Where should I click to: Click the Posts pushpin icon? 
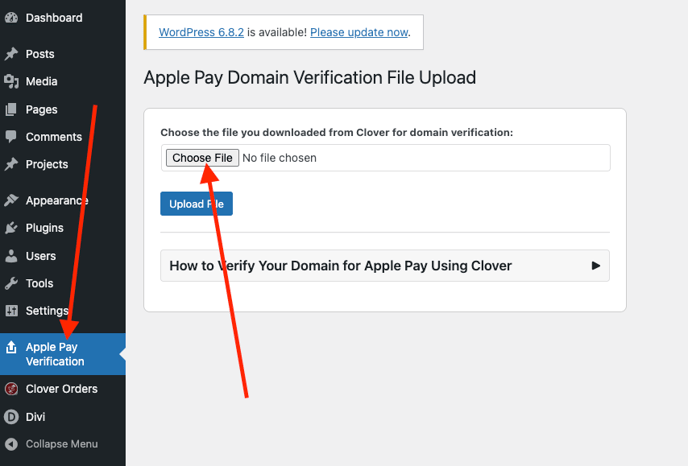(x=11, y=54)
